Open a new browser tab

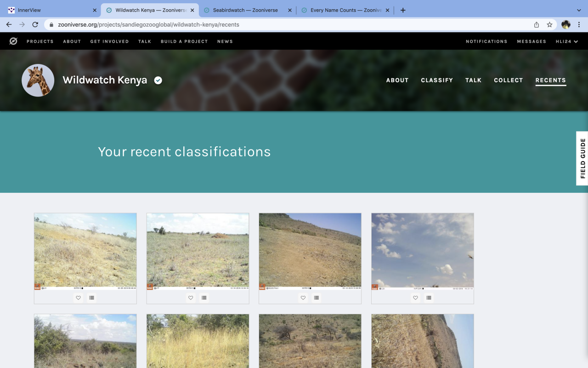(403, 10)
